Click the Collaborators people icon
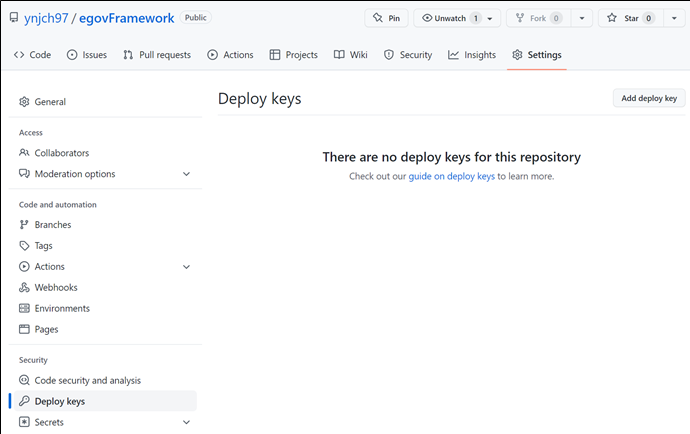690x434 pixels. coord(24,153)
